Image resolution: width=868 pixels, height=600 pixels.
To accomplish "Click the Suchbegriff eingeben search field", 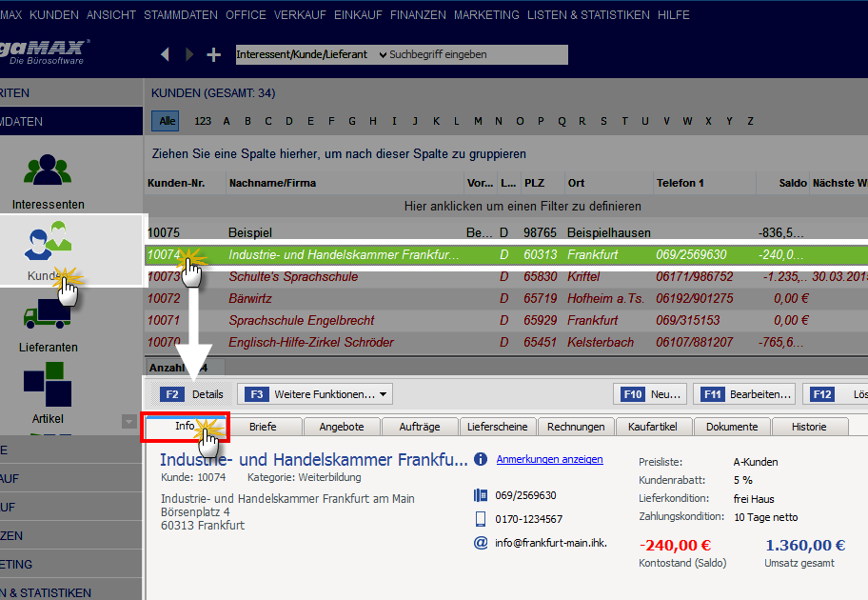I will tap(478, 54).
